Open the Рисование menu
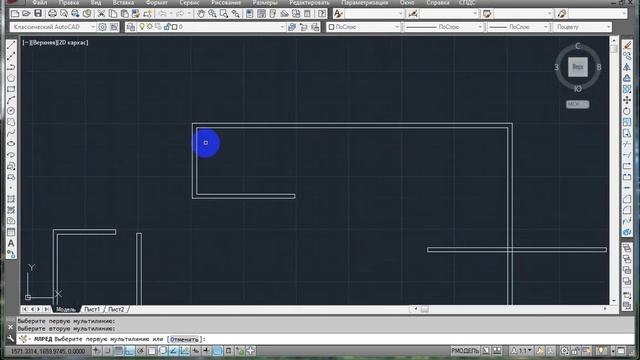640x360 pixels. [x=226, y=2]
